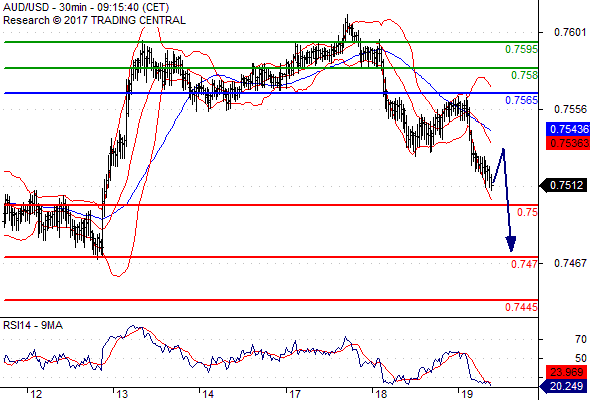The width and height of the screenshot is (590, 400).
Task: Click the date label 12 on the time axis
Action: 36,394
